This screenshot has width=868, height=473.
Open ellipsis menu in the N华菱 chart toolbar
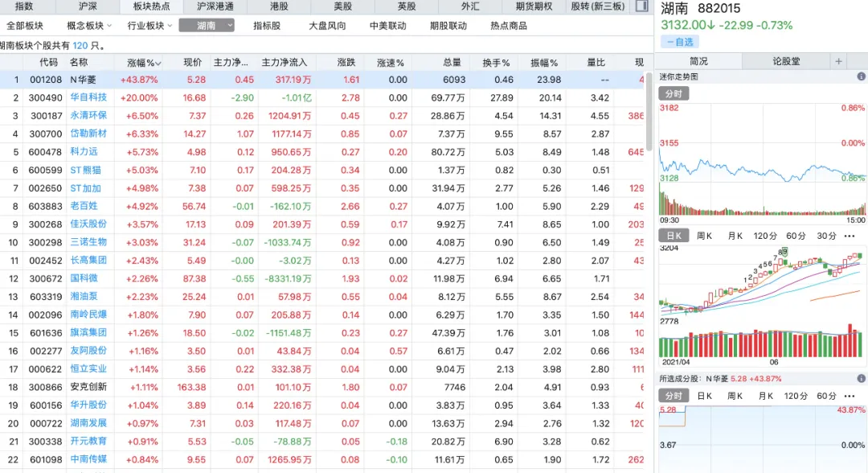tap(850, 396)
